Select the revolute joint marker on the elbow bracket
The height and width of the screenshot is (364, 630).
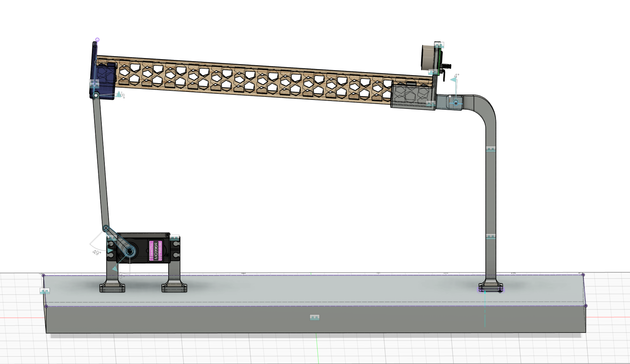(x=456, y=103)
